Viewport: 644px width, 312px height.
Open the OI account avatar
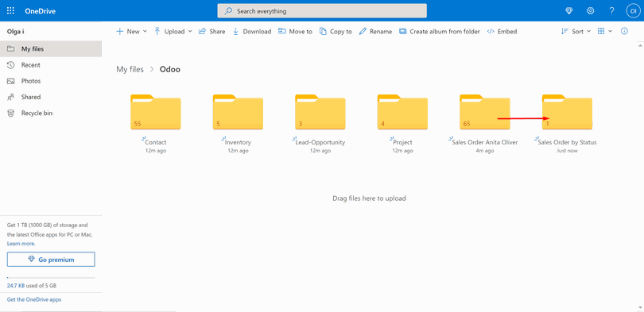(633, 11)
